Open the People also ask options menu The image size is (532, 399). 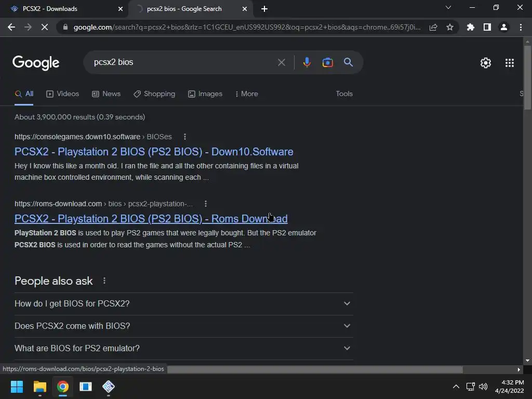coord(104,281)
